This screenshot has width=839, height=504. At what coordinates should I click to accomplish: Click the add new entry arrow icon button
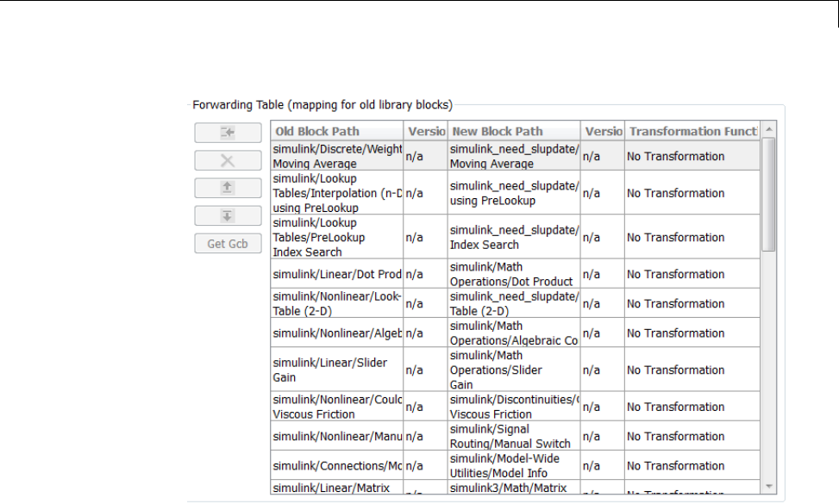point(228,133)
